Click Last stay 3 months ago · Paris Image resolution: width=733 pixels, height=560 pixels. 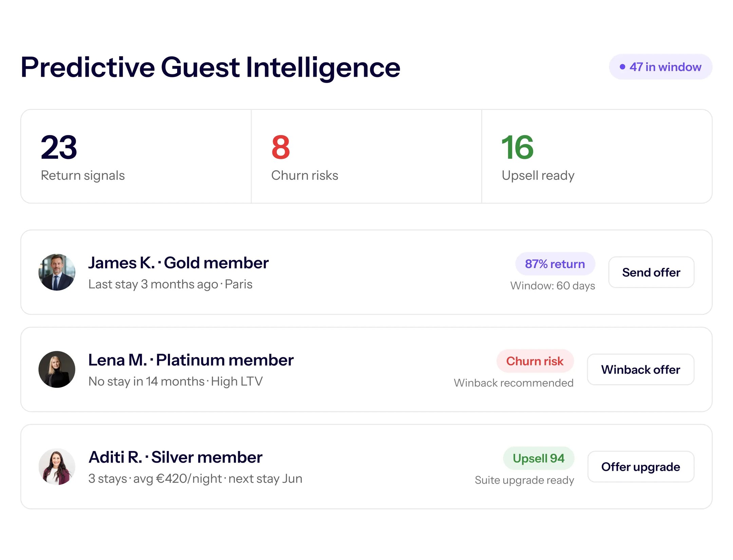(x=170, y=284)
